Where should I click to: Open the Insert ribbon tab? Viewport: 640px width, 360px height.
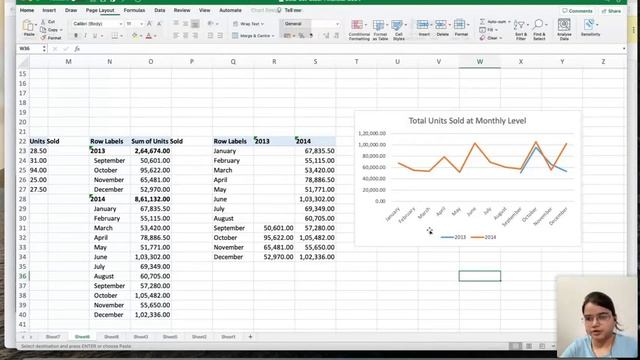pos(49,10)
